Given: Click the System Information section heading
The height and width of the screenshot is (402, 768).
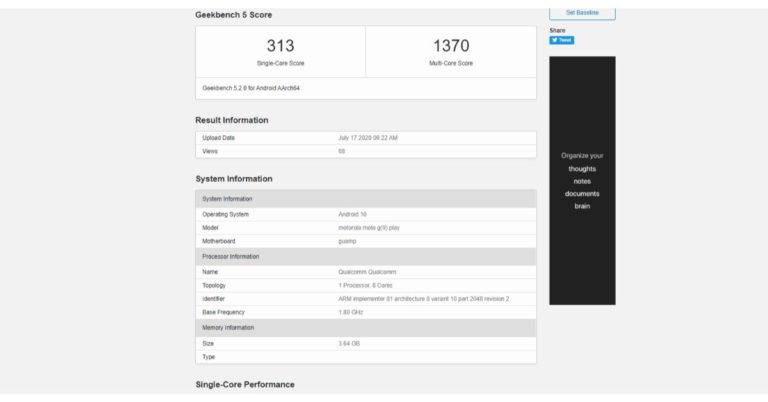Looking at the screenshot, I should pos(234,179).
